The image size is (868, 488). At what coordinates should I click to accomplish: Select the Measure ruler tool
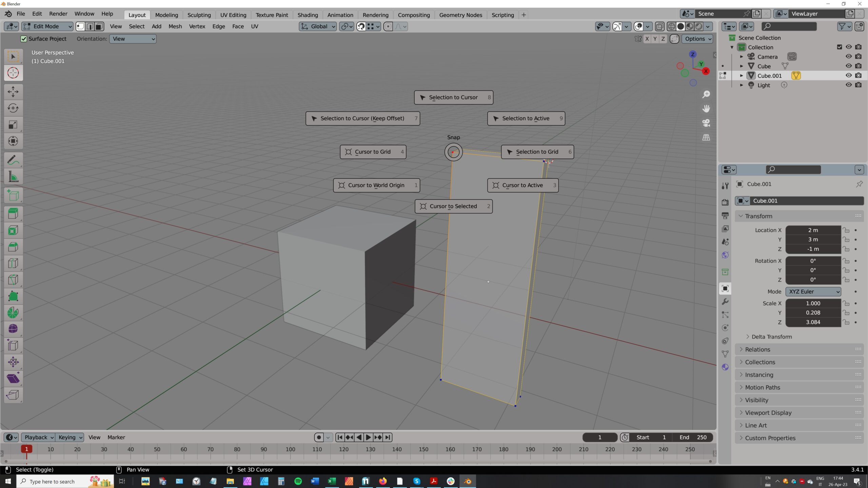tap(13, 177)
